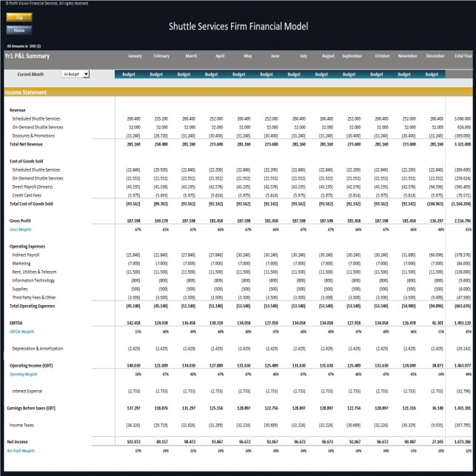Click the Shuttle Services Firm Financial Model title
Screen dimensions: 476x476
tap(238, 26)
